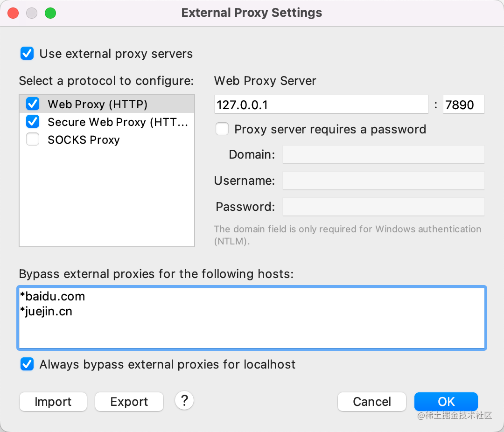This screenshot has width=504, height=432.
Task: Toggle Always bypass external proxies for localhost
Action: 27,364
